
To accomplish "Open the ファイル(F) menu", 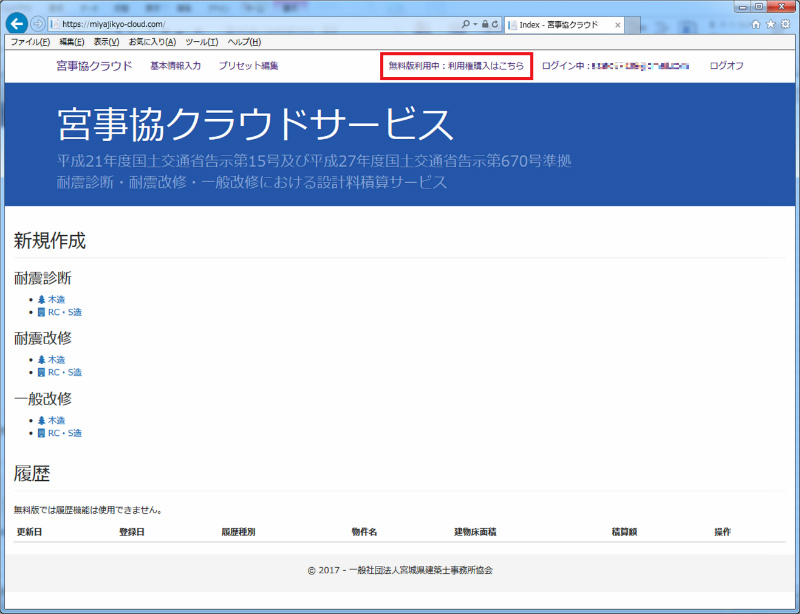I will [x=30, y=42].
